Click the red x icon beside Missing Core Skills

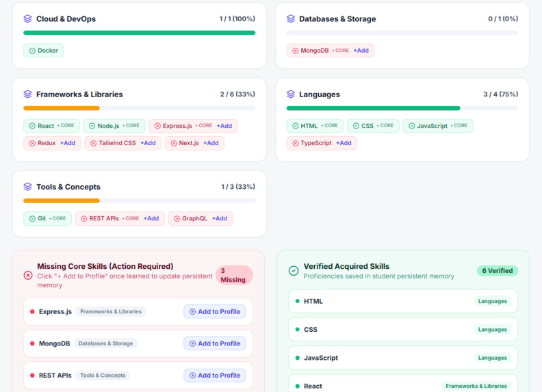point(28,275)
